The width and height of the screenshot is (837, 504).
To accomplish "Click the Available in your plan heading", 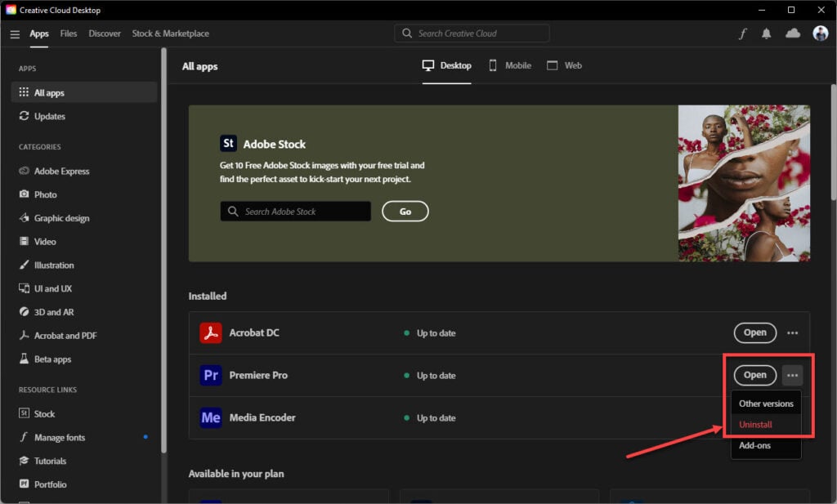I will (236, 474).
